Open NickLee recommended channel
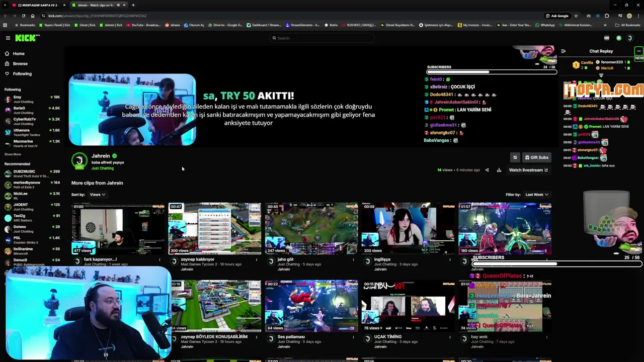The image size is (644, 362). point(32,195)
